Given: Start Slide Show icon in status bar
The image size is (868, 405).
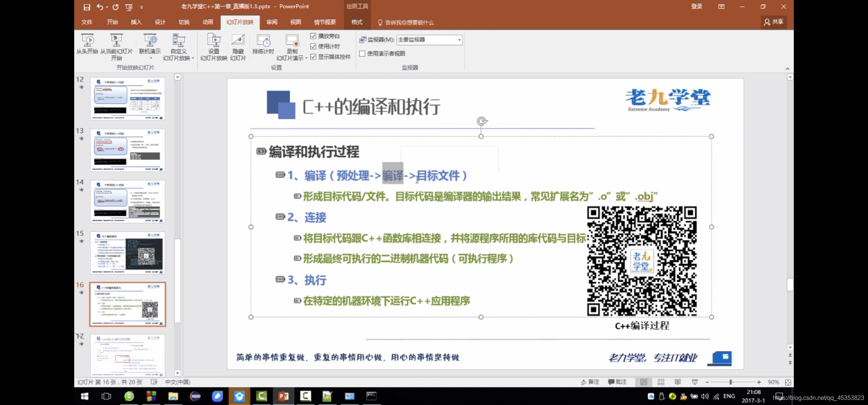Looking at the screenshot, I should coord(694,382).
